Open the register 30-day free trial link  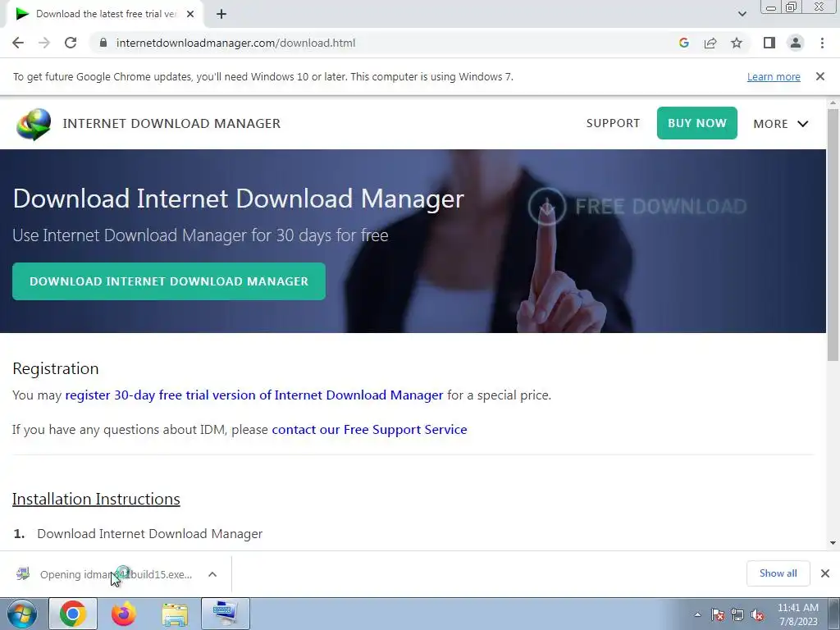point(254,395)
